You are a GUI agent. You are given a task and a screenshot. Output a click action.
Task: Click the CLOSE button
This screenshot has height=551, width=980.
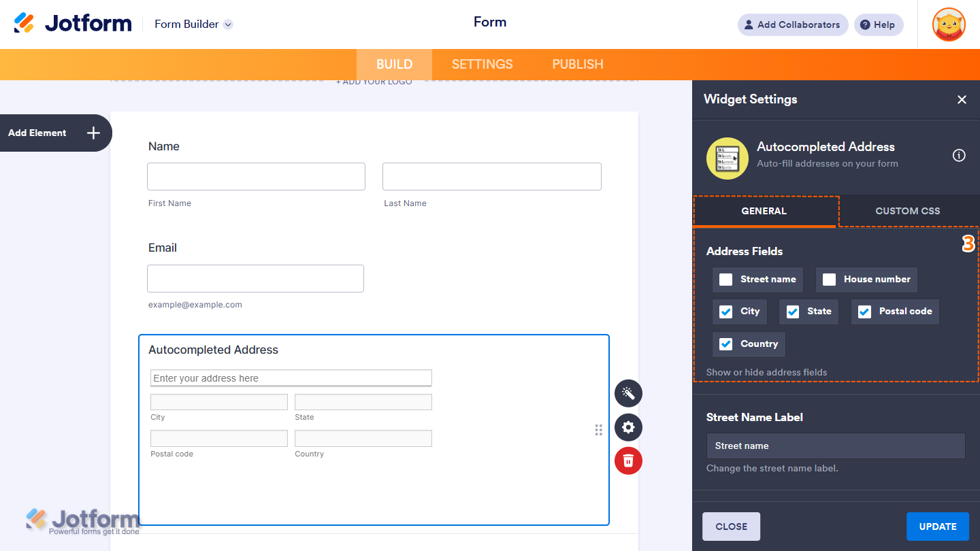coord(732,527)
